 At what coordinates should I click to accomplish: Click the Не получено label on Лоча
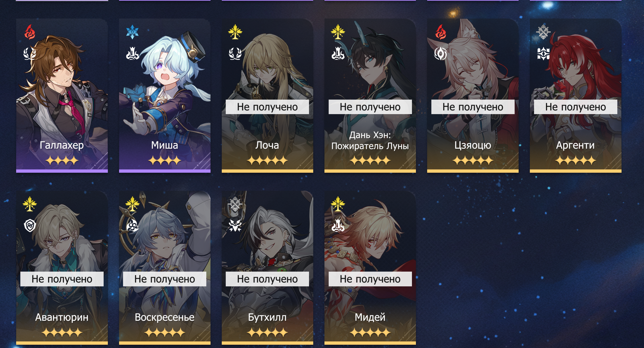267,107
